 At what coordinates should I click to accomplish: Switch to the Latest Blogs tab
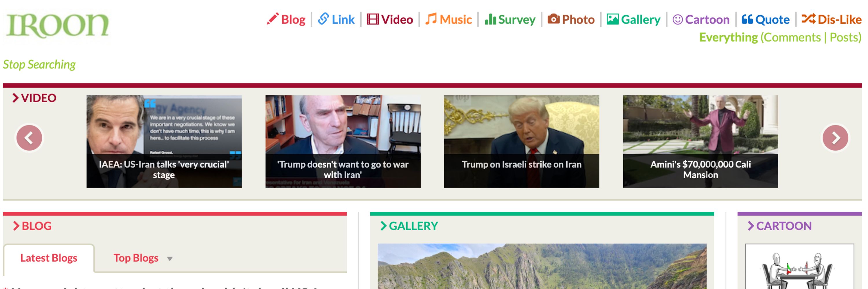tap(49, 258)
